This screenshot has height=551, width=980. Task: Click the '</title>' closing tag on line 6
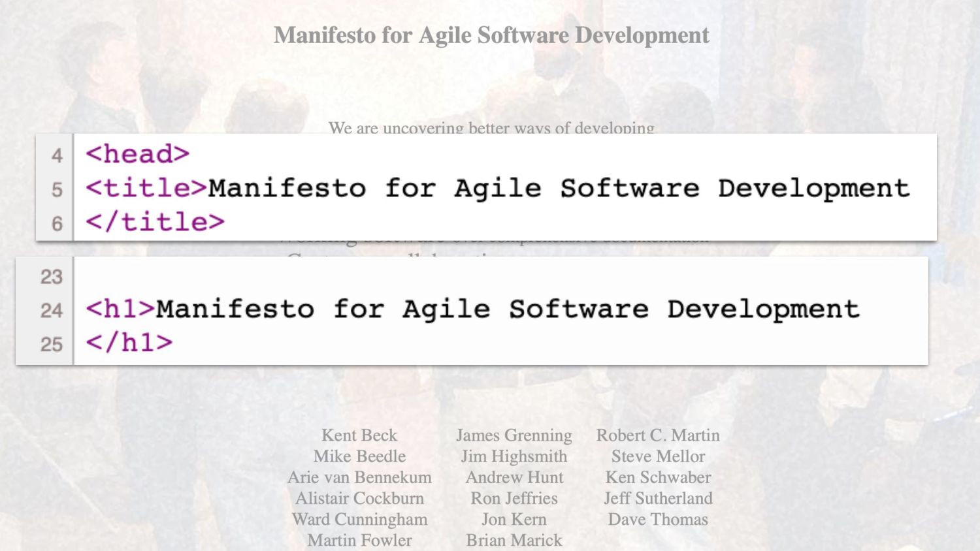(x=155, y=222)
